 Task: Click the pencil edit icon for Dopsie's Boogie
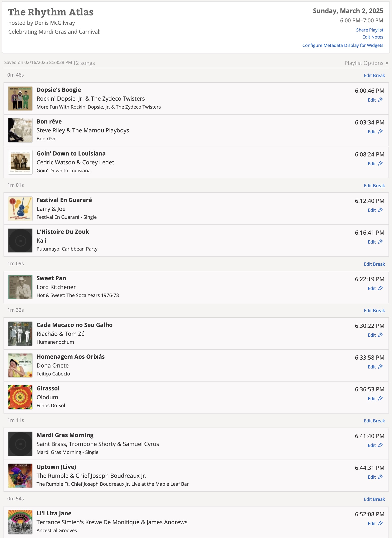point(380,100)
